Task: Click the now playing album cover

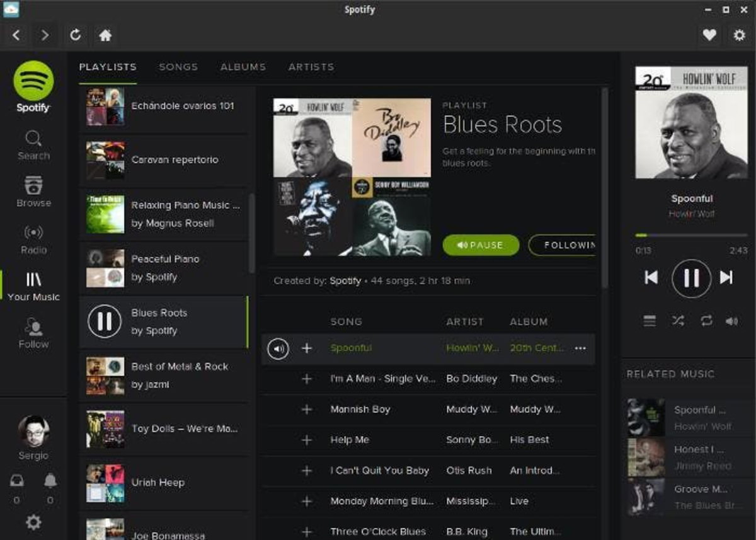Action: click(691, 122)
